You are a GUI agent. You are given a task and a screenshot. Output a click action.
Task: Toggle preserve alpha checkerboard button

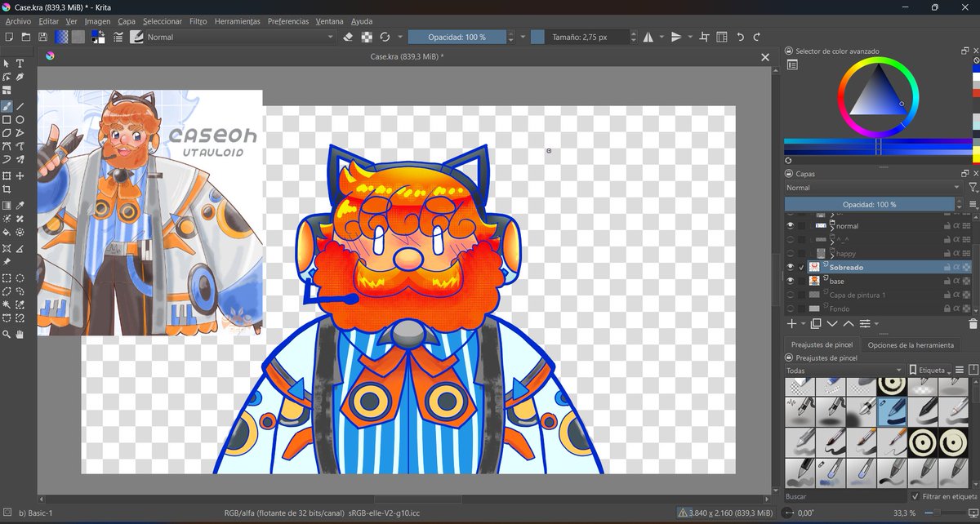tap(367, 37)
